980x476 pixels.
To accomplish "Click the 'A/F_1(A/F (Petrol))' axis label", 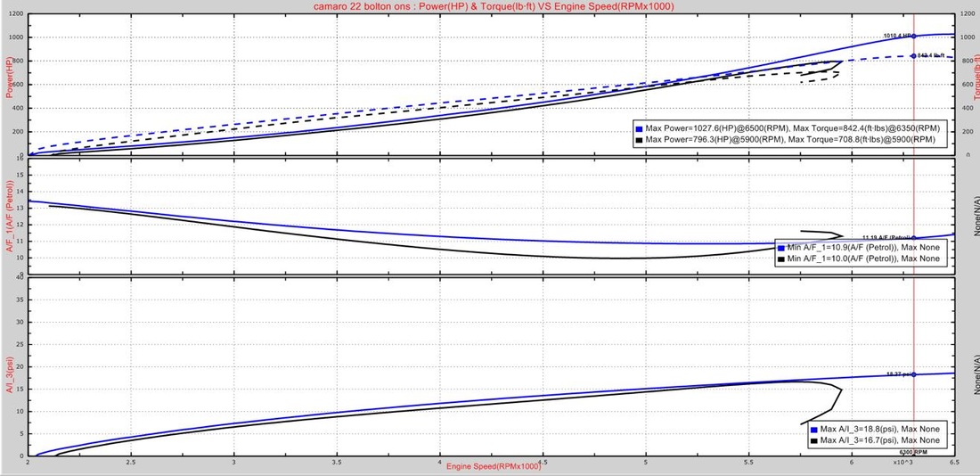I will 10,216.
